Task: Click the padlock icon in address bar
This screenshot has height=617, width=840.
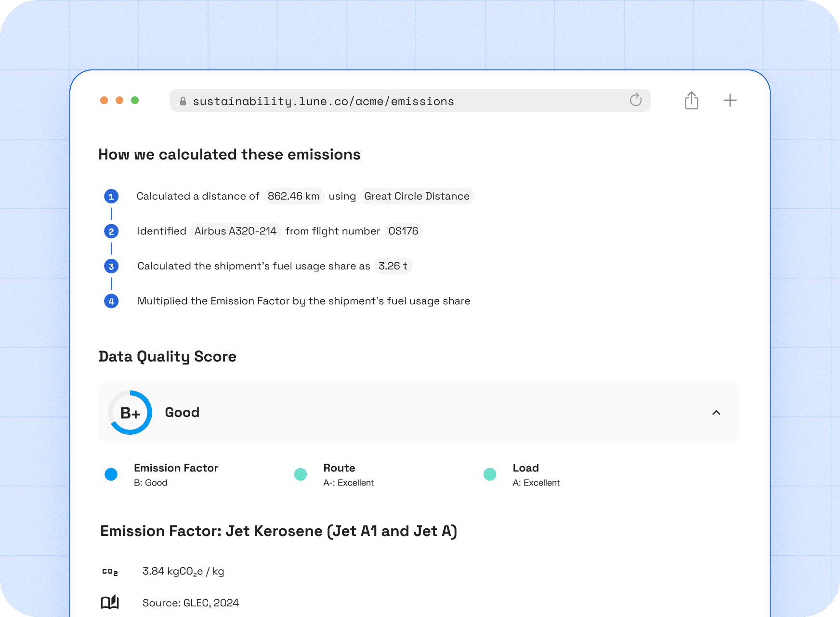Action: tap(183, 101)
